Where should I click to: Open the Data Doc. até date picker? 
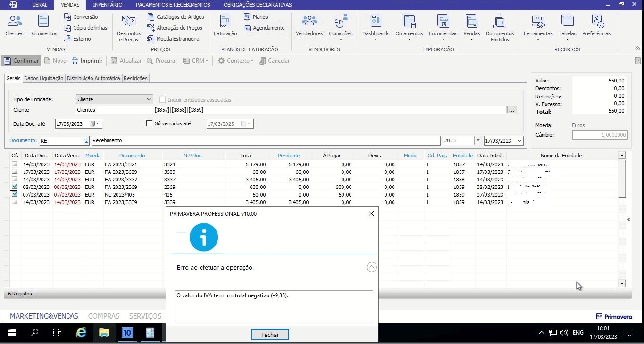(x=95, y=124)
